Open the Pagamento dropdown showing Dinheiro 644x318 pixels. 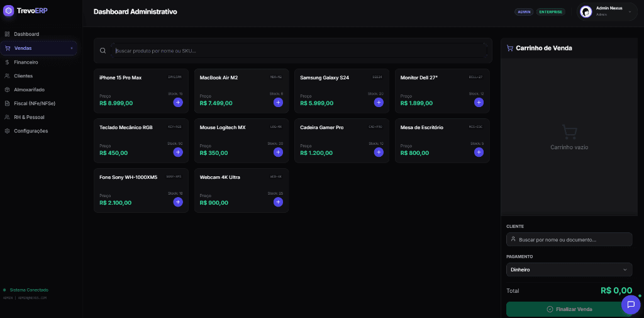[x=569, y=270]
